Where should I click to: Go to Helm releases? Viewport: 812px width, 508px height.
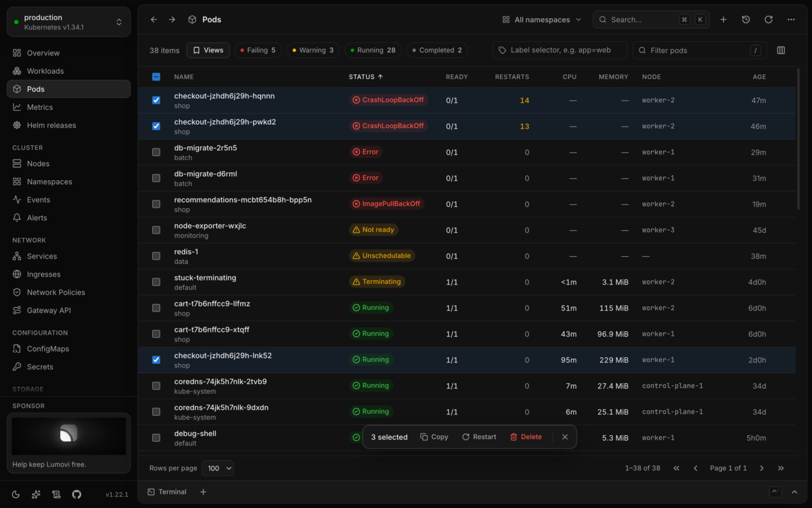[x=69, y=125]
